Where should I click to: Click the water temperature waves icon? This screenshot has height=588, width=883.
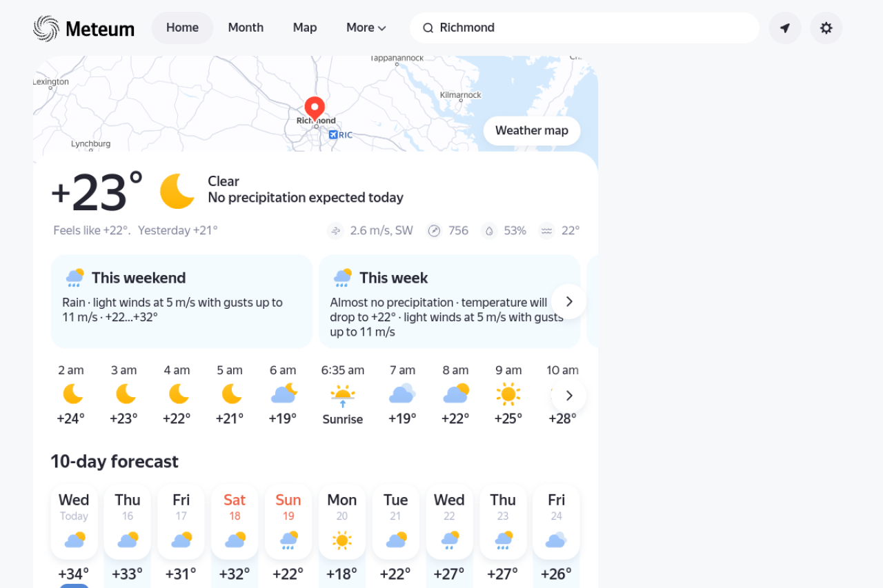coord(546,231)
